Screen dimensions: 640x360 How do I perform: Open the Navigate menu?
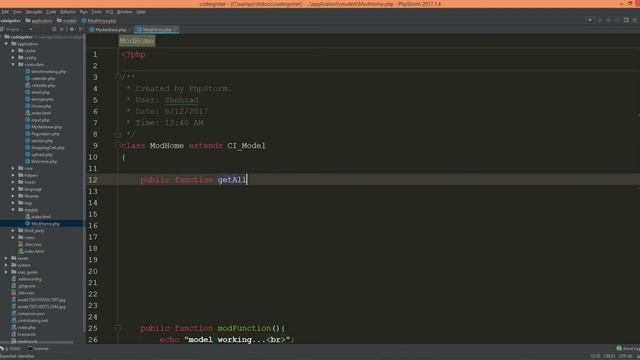[x=34, y=12]
